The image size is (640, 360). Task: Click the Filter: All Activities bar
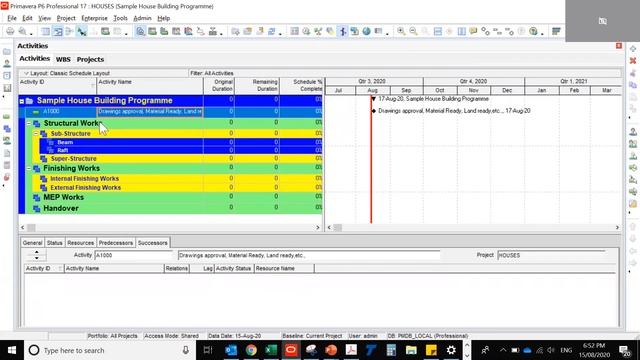pyautogui.click(x=404, y=73)
